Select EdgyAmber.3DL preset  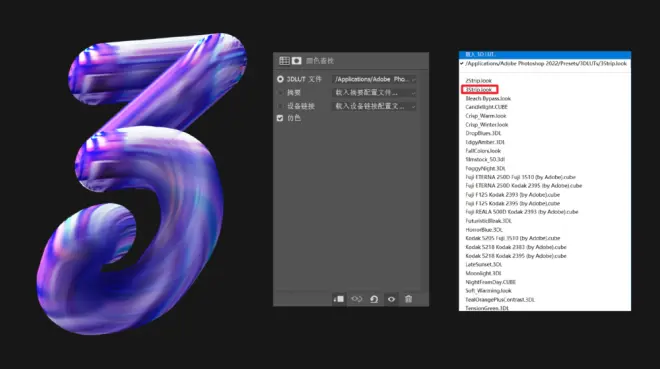click(x=485, y=142)
